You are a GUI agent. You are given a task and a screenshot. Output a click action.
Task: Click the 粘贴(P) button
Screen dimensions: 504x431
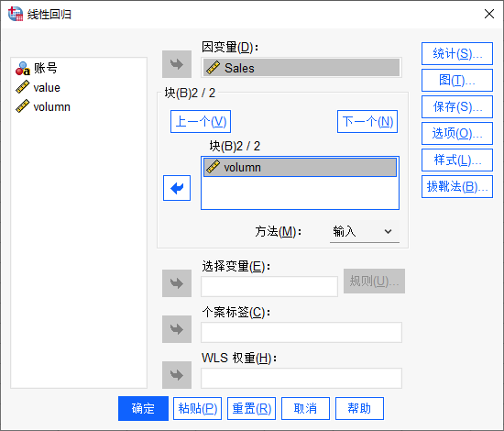(x=197, y=408)
